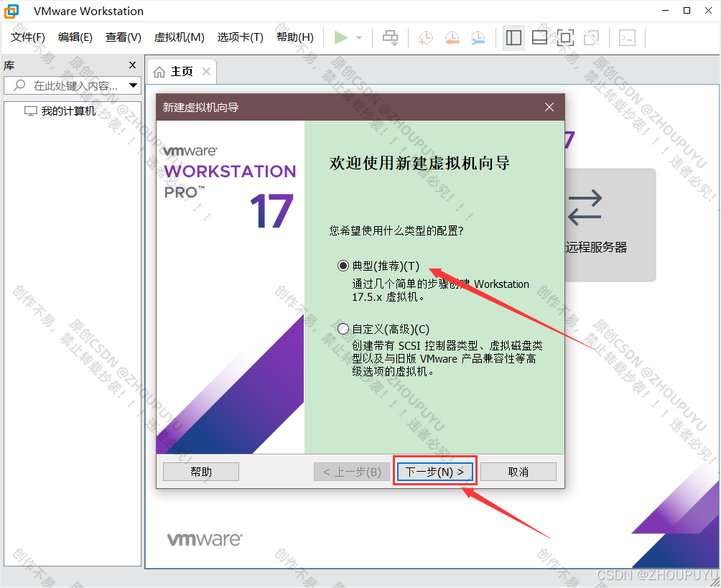Open the power options dropdown arrow beside the play icon
Screen dimensions: 721x588
click(359, 38)
